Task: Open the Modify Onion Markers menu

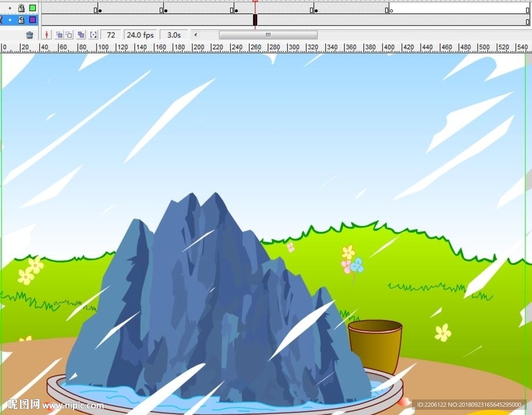Action: coord(94,35)
